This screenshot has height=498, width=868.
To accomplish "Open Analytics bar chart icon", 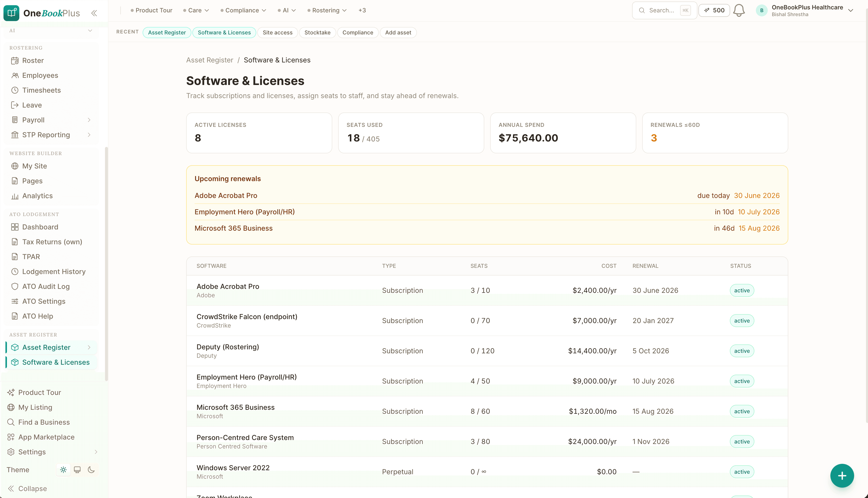I will (x=15, y=196).
